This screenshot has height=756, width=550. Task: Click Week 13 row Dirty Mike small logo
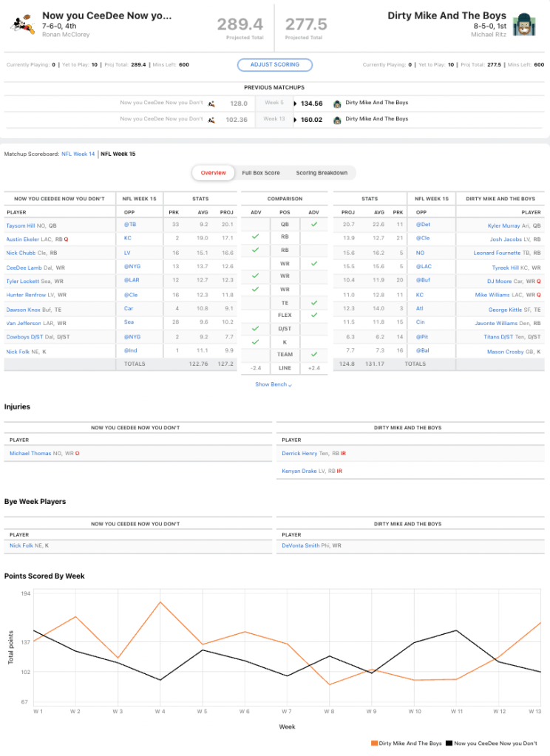[x=337, y=119]
